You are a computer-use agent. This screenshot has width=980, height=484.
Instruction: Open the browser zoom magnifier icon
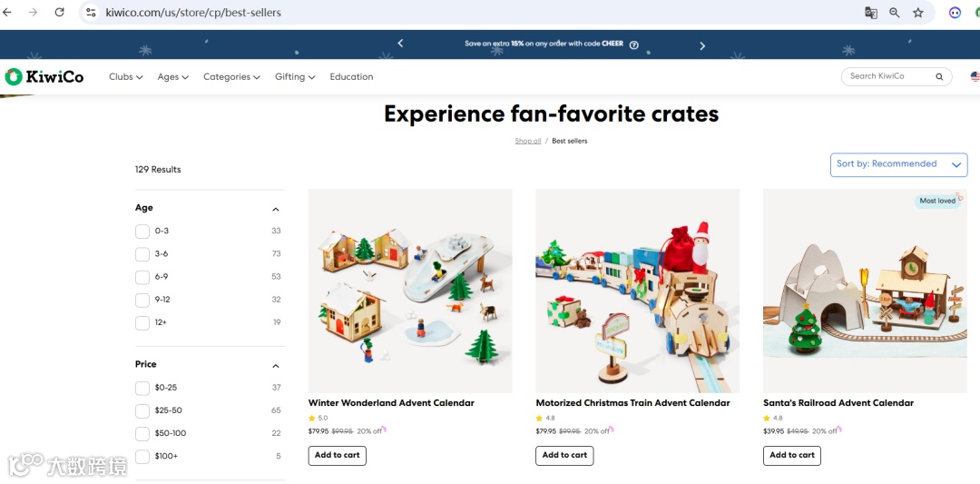coord(895,13)
